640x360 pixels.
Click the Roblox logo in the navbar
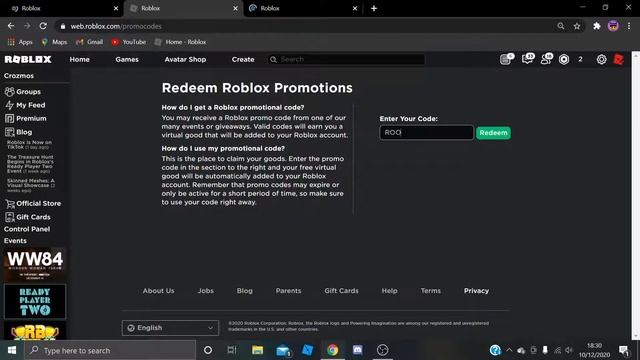[x=28, y=60]
